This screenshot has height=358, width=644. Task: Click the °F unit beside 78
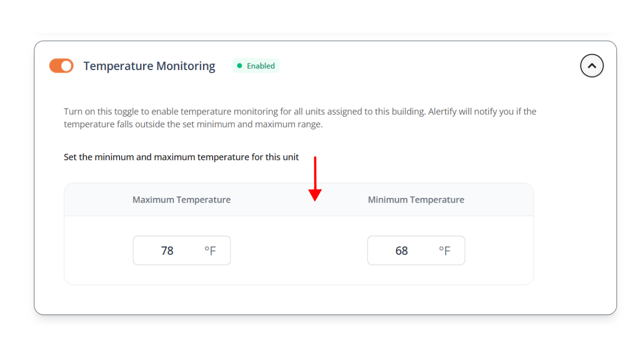click(x=210, y=251)
